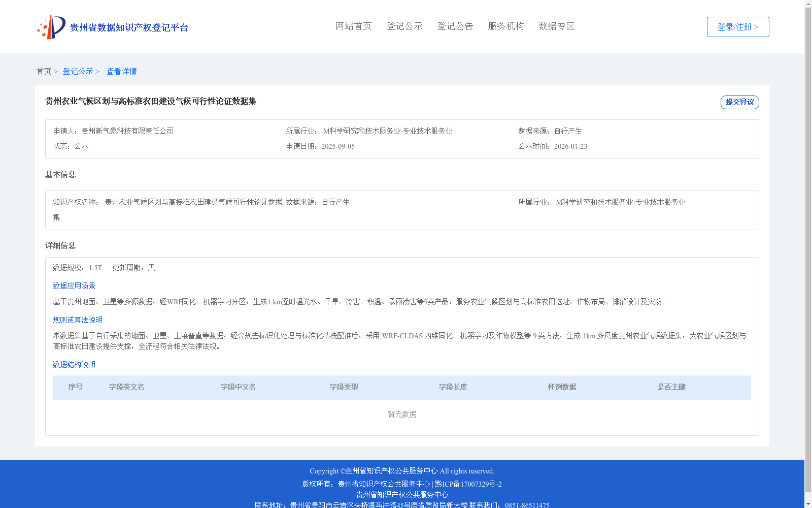812x508 pixels.
Task: Click the 数据结构说明 heading
Action: coord(74,365)
